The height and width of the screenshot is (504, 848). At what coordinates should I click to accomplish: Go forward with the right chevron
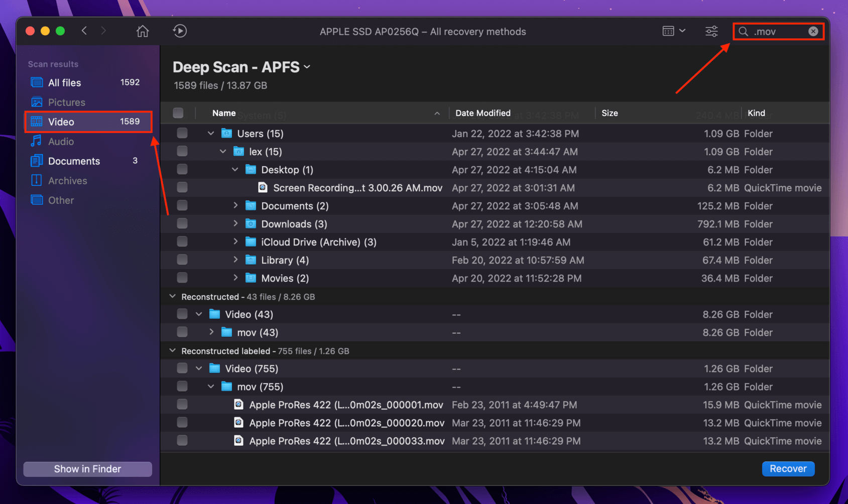click(103, 31)
